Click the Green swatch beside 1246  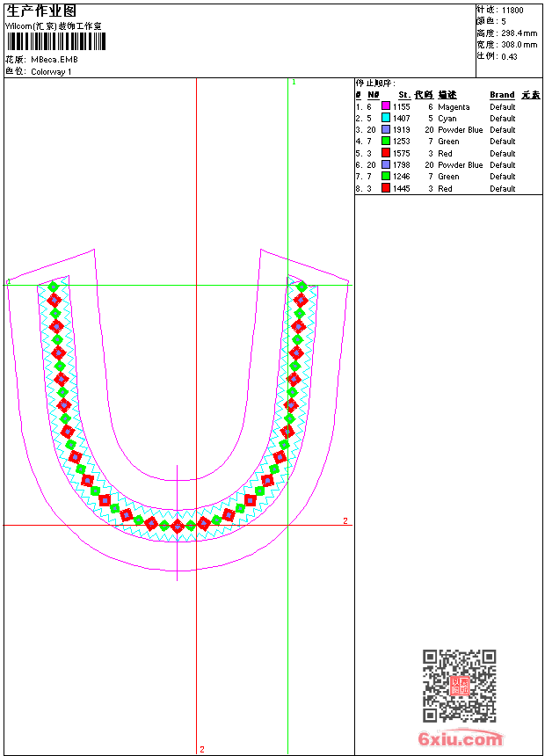[386, 176]
